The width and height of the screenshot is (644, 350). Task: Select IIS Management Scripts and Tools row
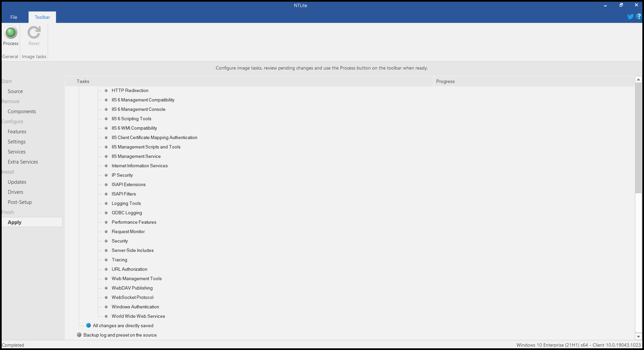coord(146,147)
